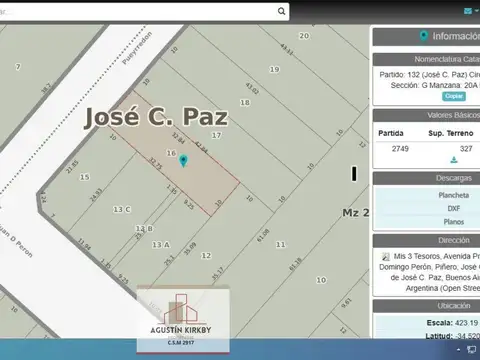Click the pin icon in Información header
The height and width of the screenshot is (360, 480).
(424, 36)
